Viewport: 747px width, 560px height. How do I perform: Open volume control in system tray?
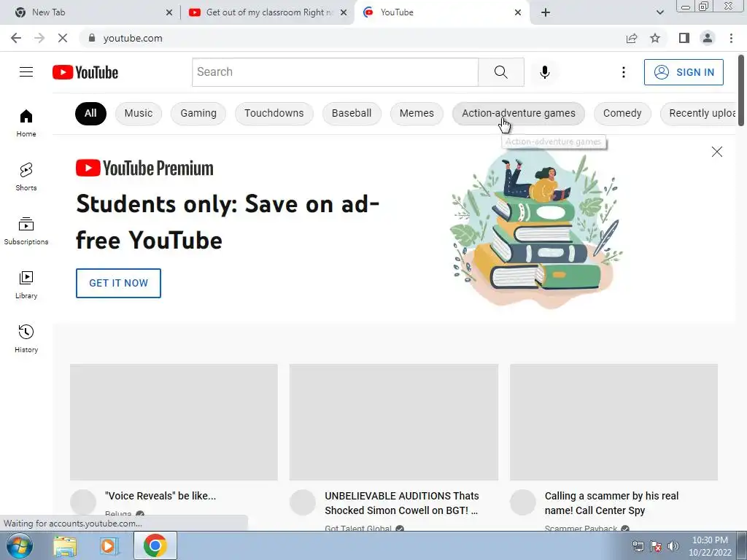(673, 546)
